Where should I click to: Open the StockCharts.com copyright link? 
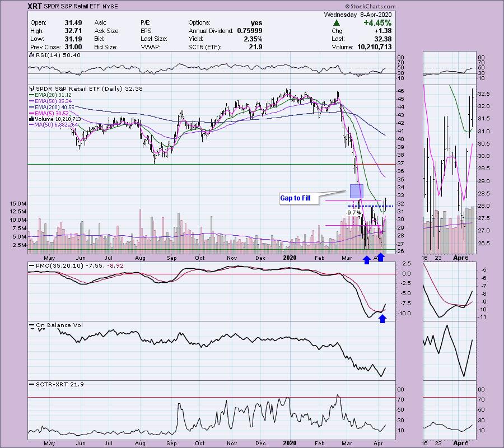click(x=370, y=6)
